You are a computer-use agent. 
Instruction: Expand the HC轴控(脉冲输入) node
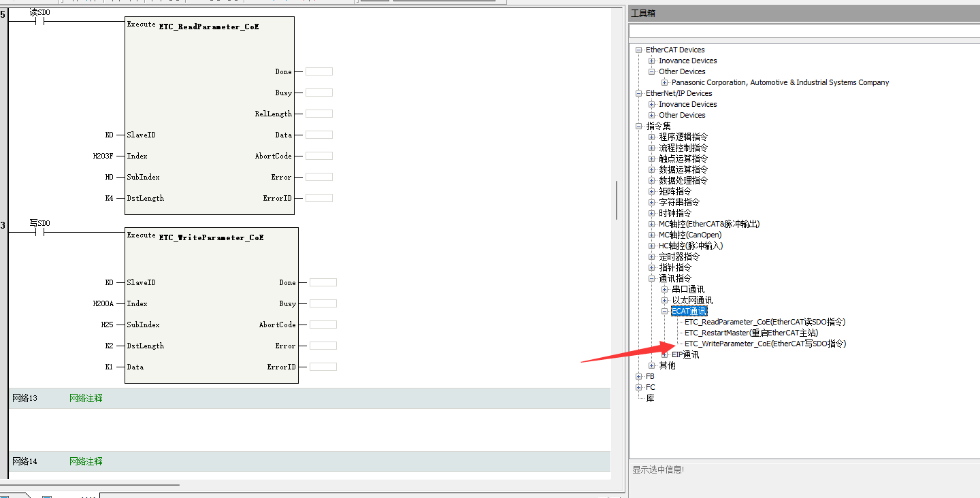coord(652,246)
